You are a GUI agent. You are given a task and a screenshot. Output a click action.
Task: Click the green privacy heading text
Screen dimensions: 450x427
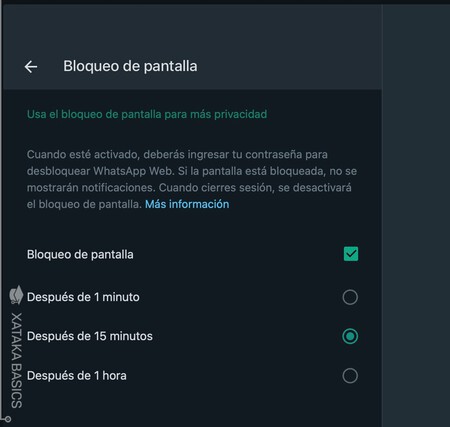(x=147, y=114)
